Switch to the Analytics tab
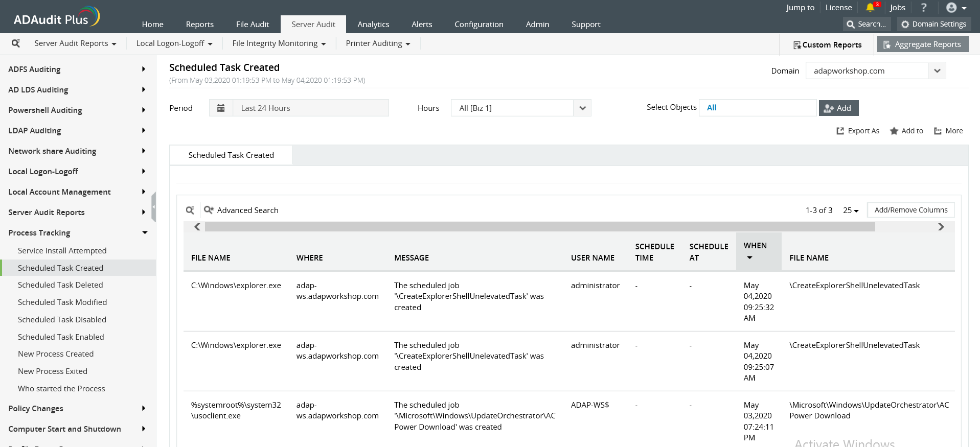Image resolution: width=980 pixels, height=447 pixels. [x=373, y=25]
